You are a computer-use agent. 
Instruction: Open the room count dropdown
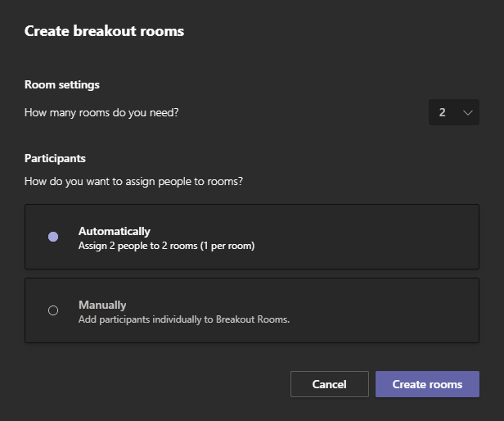coord(453,112)
